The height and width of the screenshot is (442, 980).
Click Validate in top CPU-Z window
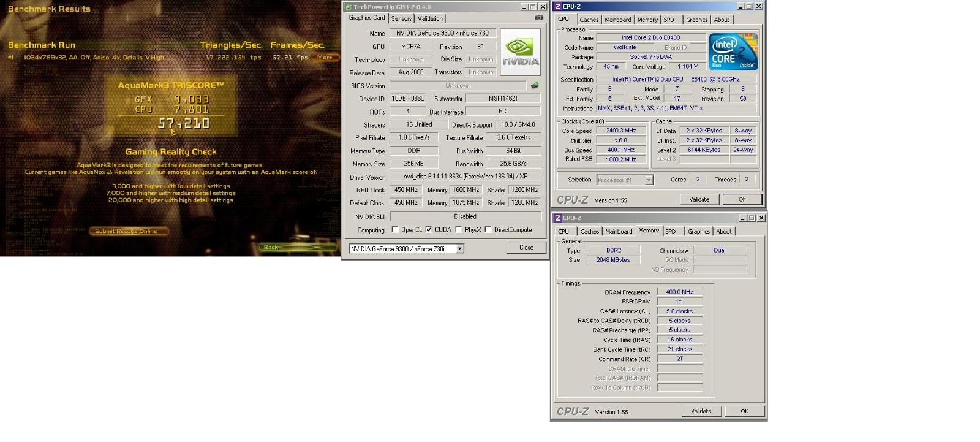coord(699,199)
